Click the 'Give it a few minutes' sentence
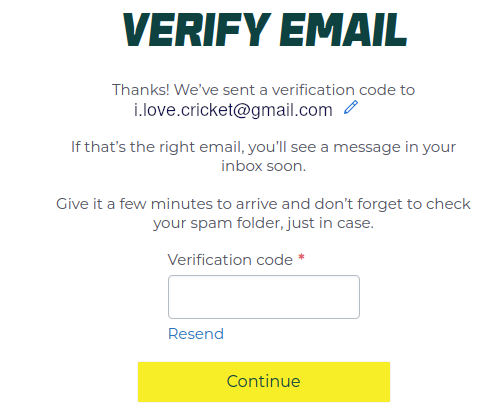This screenshot has height=420, width=501. click(x=263, y=204)
